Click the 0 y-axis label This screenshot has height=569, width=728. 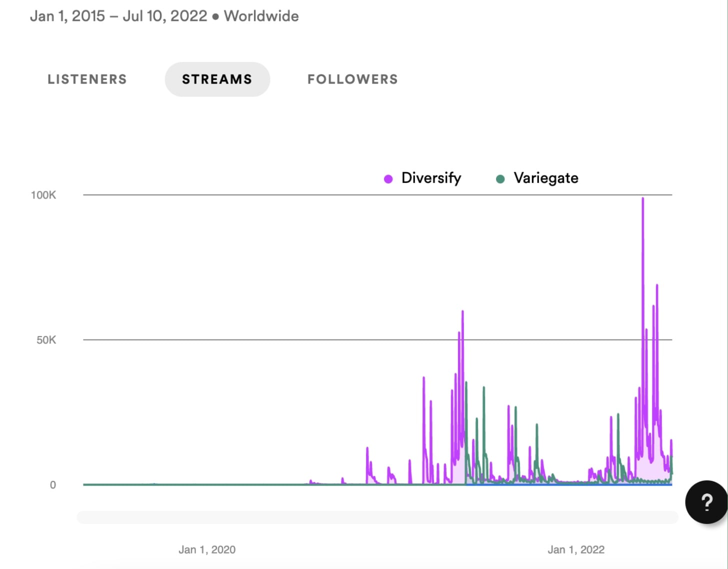52,484
